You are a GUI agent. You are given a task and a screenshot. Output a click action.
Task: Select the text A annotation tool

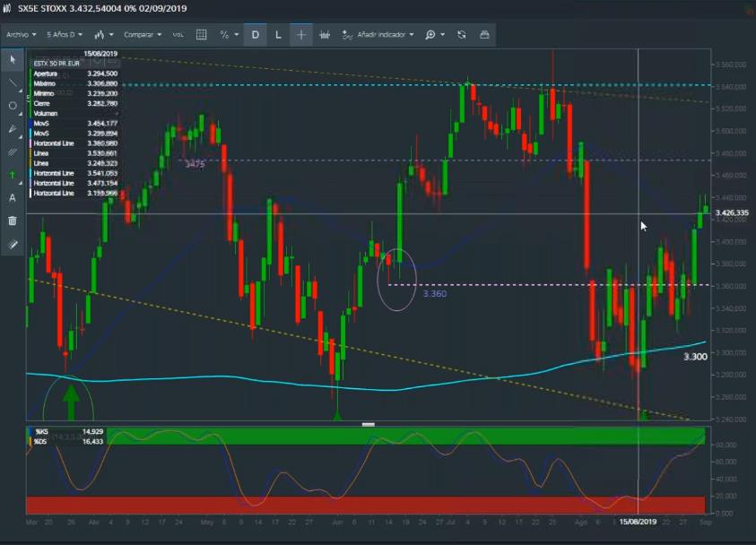pos(13,198)
